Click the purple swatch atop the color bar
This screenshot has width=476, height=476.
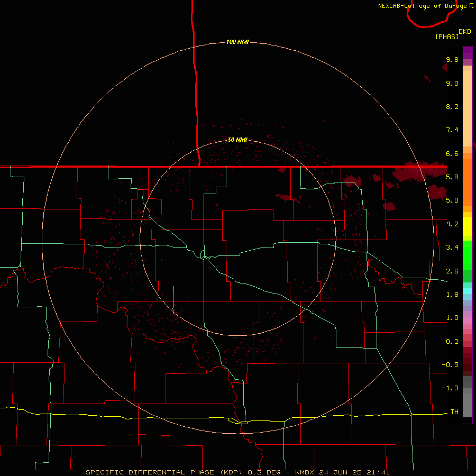tap(467, 53)
